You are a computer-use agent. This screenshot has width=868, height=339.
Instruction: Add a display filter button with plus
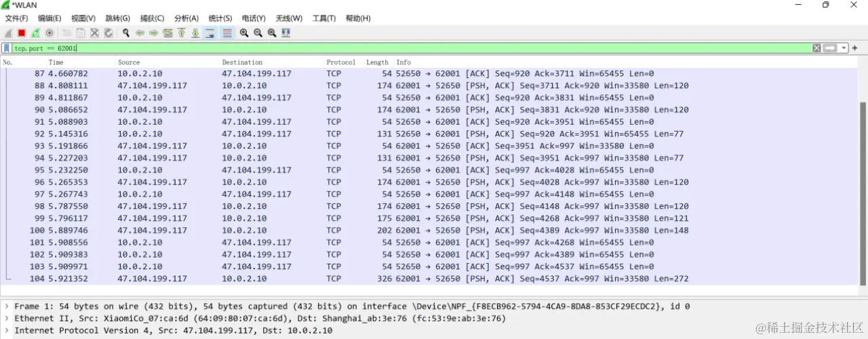[x=855, y=48]
